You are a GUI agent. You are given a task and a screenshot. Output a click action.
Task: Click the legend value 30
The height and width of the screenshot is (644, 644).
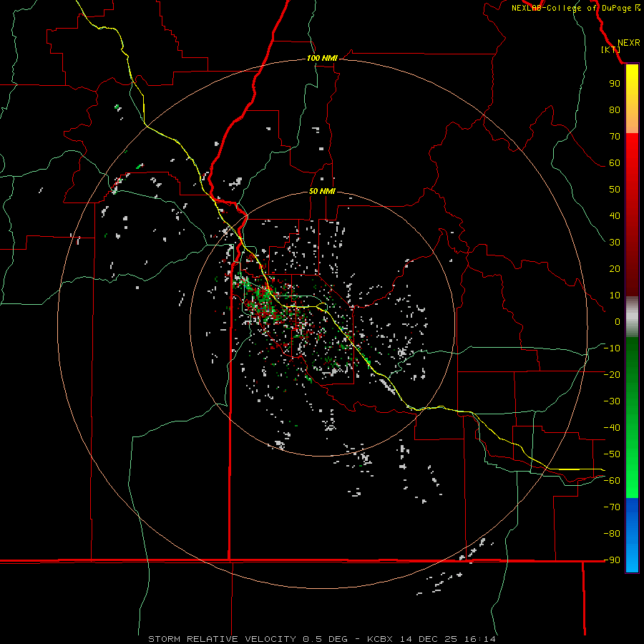(615, 243)
